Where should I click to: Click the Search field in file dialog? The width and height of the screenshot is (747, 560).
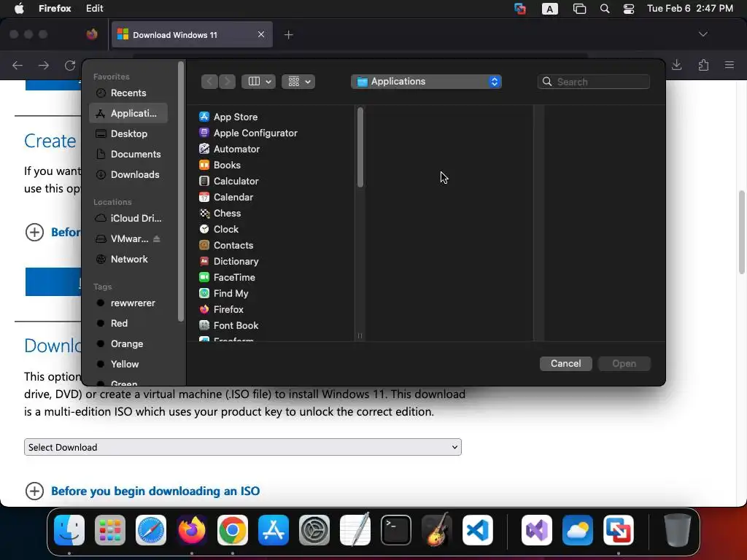click(x=594, y=82)
